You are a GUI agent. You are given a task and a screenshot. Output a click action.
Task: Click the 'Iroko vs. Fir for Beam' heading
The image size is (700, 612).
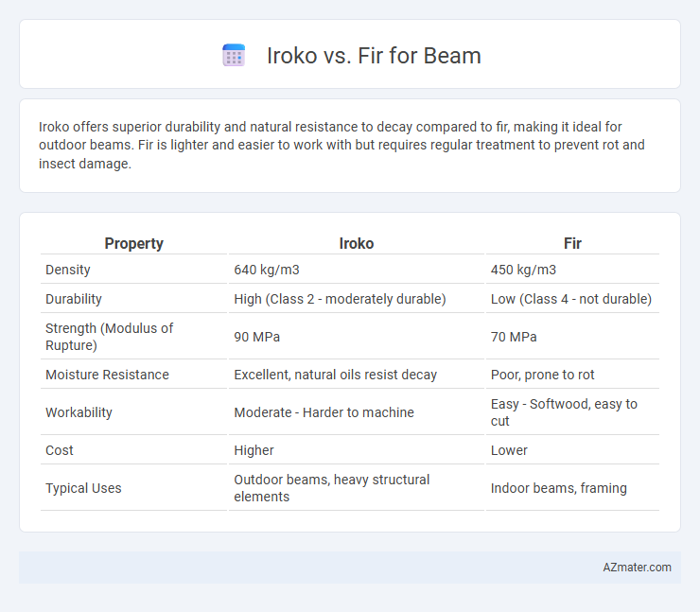(x=374, y=56)
